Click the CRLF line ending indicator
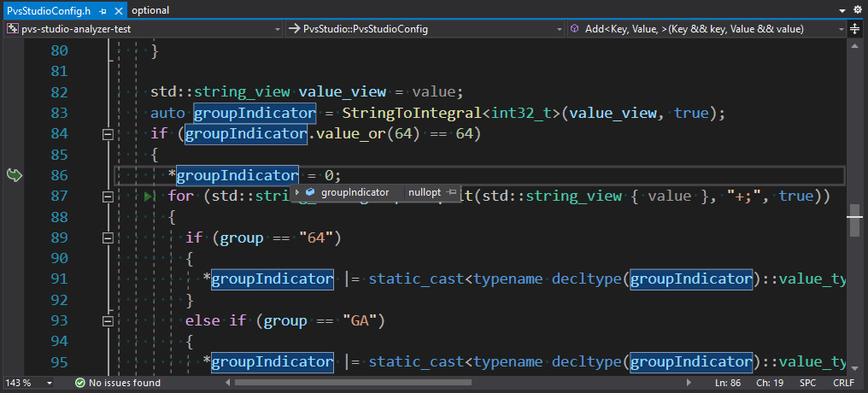The height and width of the screenshot is (393, 868). coord(843,383)
